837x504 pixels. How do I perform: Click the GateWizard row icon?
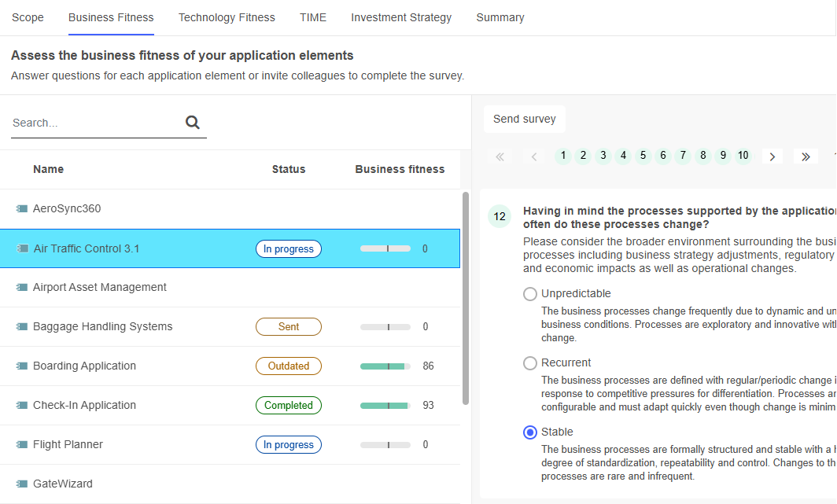pyautogui.click(x=22, y=484)
